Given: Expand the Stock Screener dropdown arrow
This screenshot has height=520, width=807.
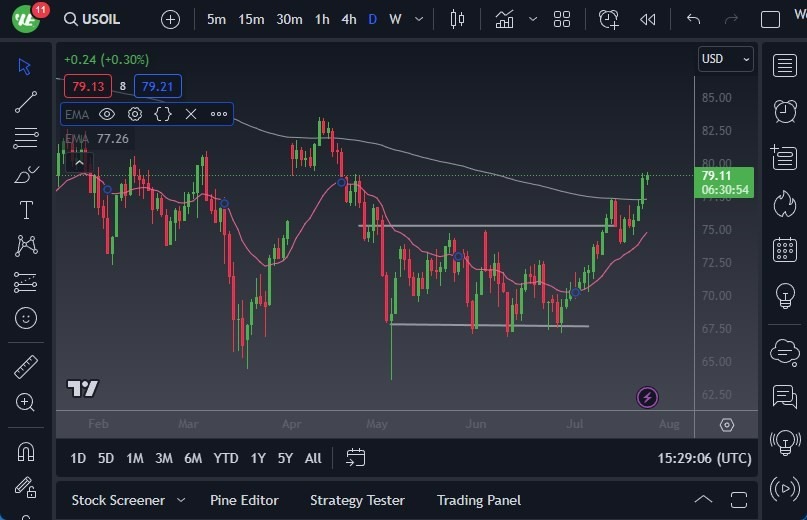Looking at the screenshot, I should tap(181, 500).
